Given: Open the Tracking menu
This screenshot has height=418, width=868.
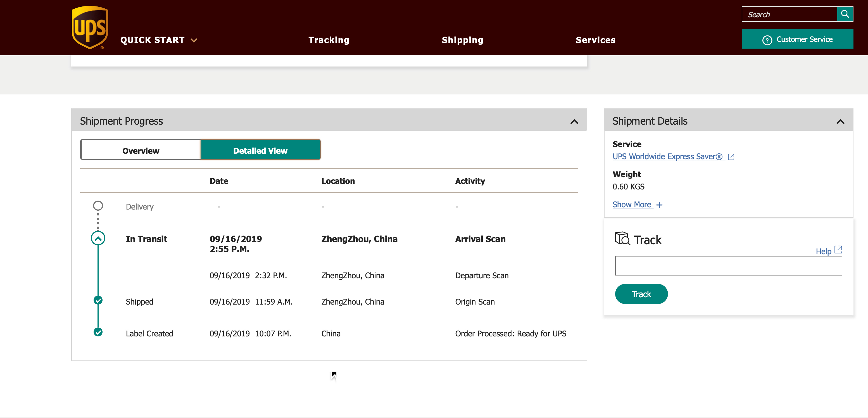Looking at the screenshot, I should (x=329, y=40).
